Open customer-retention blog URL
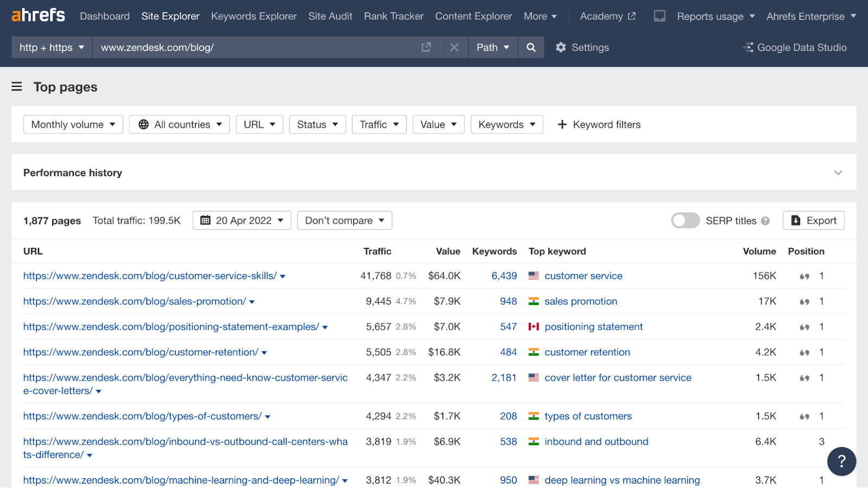This screenshot has width=868, height=488. pyautogui.click(x=141, y=352)
